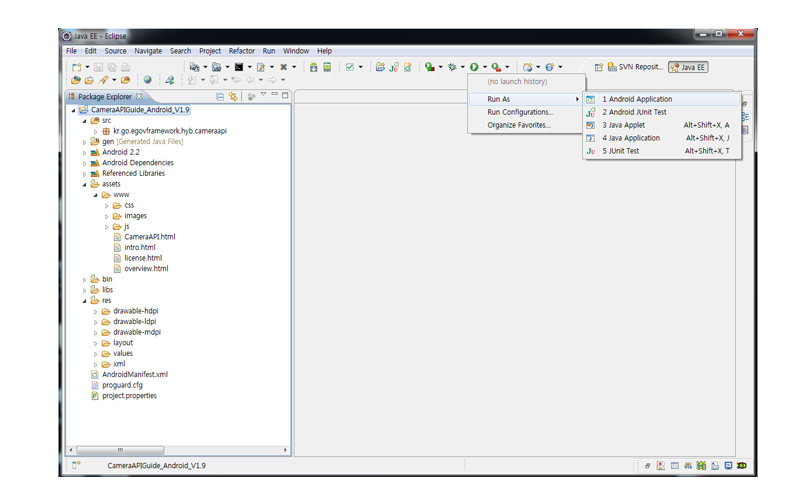Click the Debug bug icon in toolbar

click(452, 67)
